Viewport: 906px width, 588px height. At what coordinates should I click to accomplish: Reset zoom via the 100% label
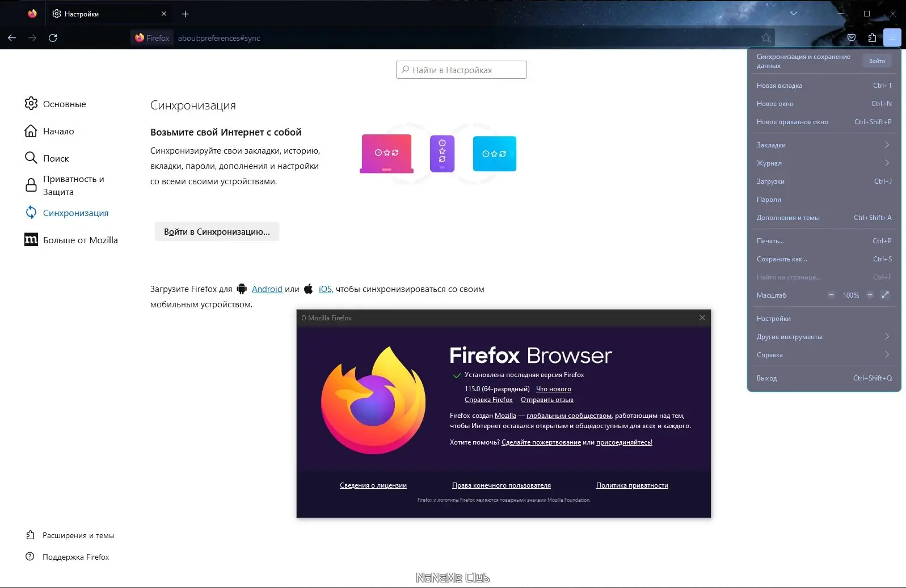851,295
